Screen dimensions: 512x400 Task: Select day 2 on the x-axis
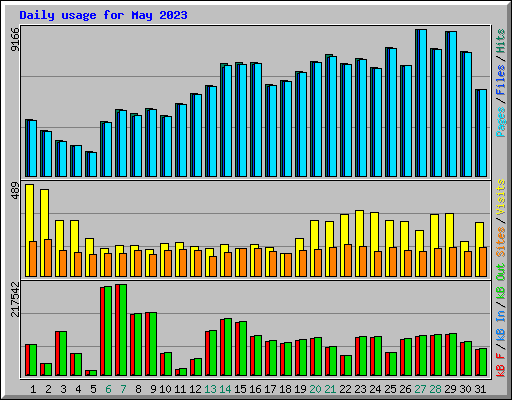(48, 389)
